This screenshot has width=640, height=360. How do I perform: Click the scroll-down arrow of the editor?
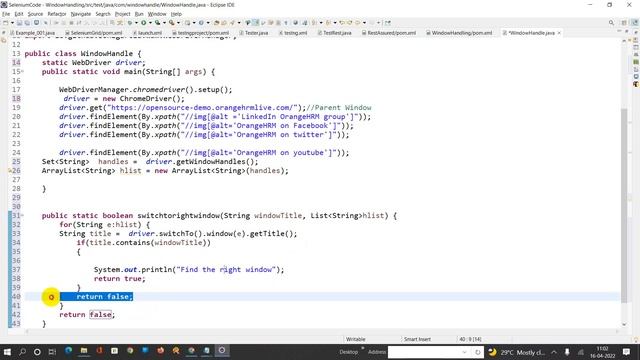click(624, 324)
